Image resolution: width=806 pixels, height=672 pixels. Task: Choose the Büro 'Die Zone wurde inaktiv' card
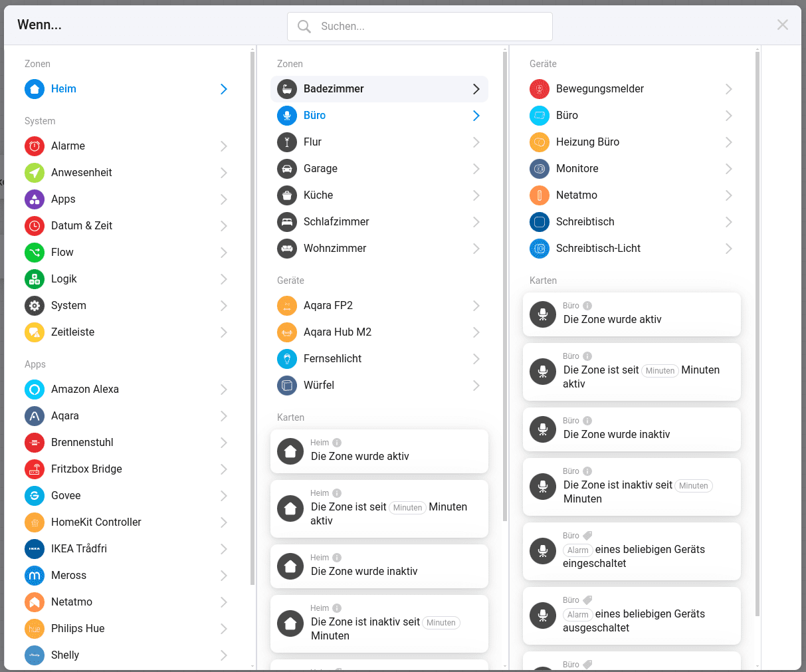tap(631, 429)
